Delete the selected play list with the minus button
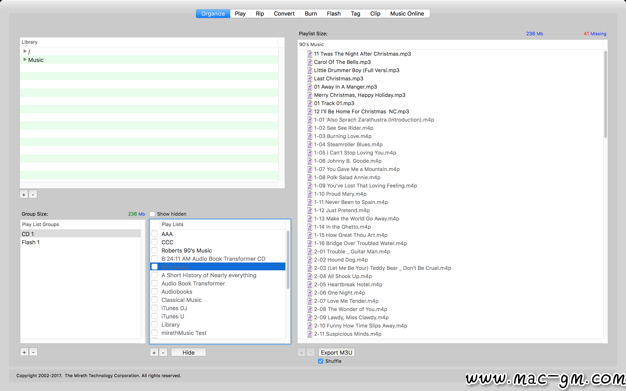The image size is (626, 391). (x=163, y=352)
